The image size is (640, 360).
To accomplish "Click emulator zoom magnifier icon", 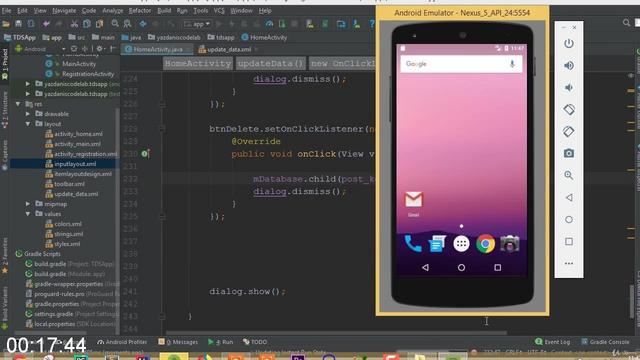I will 569,176.
